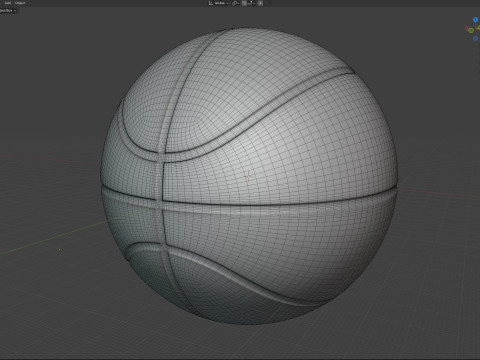
Task: Click the green negative Y gizmo circle
Action: [471, 30]
